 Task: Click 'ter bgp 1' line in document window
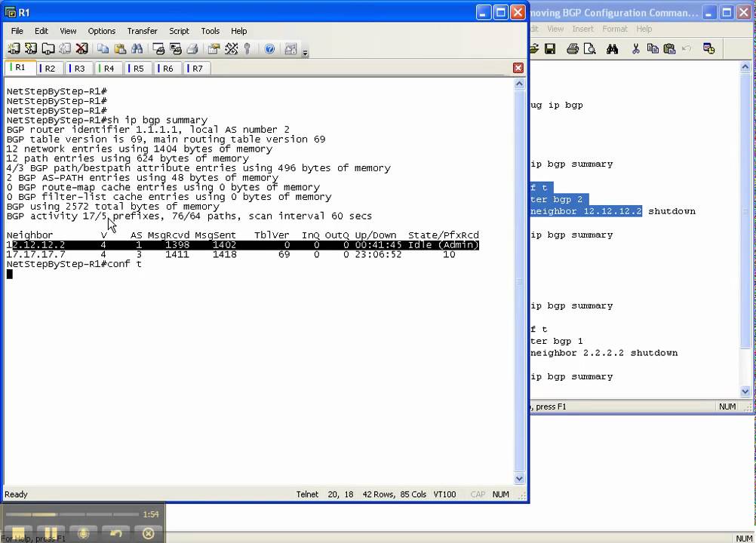[556, 341]
